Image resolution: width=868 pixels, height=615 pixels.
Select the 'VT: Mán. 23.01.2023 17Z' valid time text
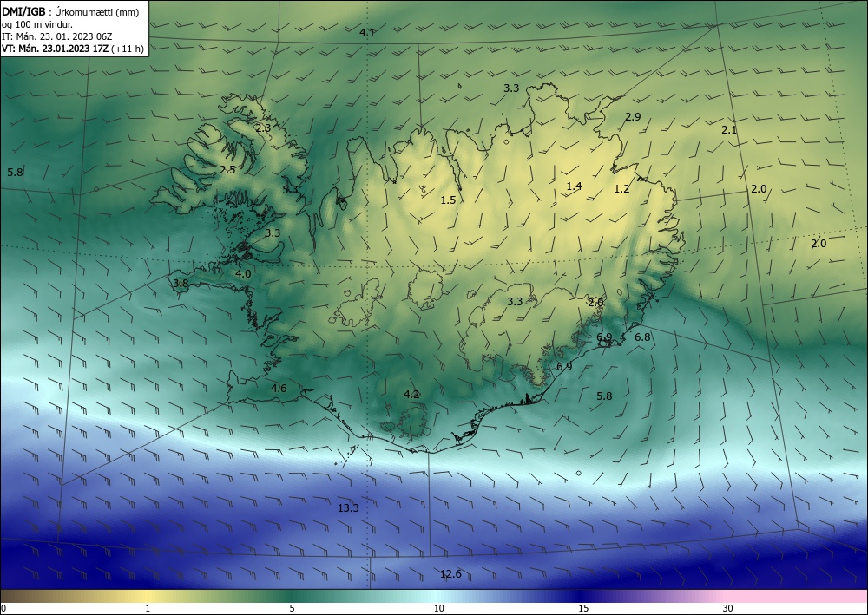pyautogui.click(x=56, y=49)
